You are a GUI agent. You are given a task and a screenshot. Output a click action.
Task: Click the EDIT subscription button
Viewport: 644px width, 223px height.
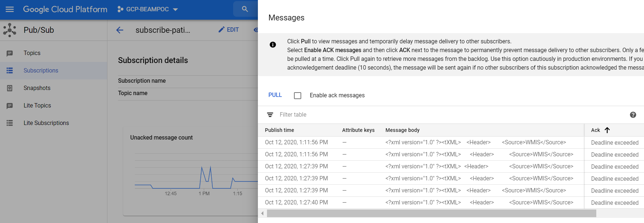(x=228, y=30)
